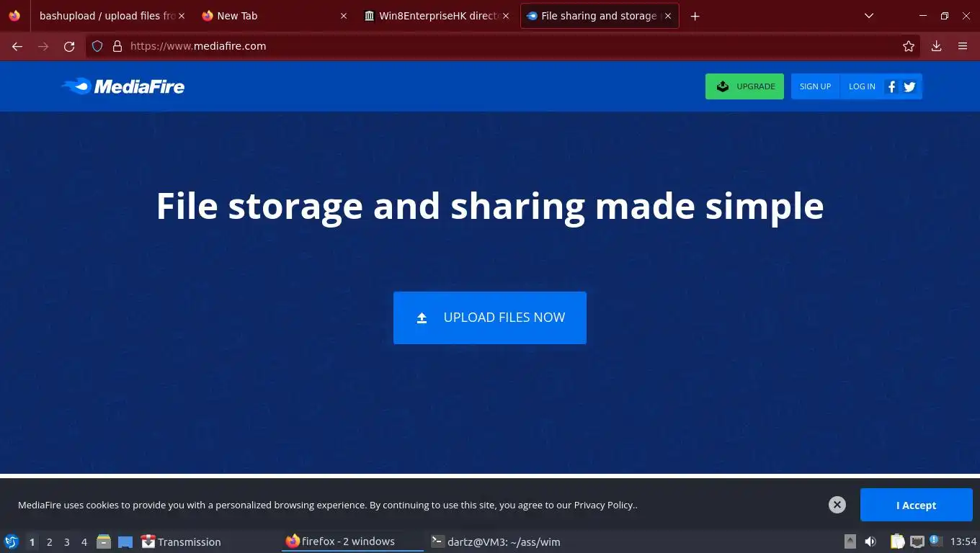Bookmark this page with star icon
980x553 pixels.
908,46
